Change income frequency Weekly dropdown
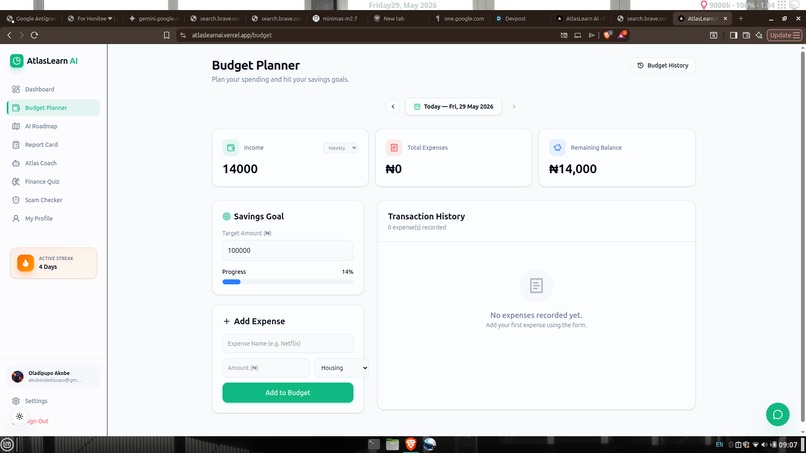The height and width of the screenshot is (453, 806). 340,148
